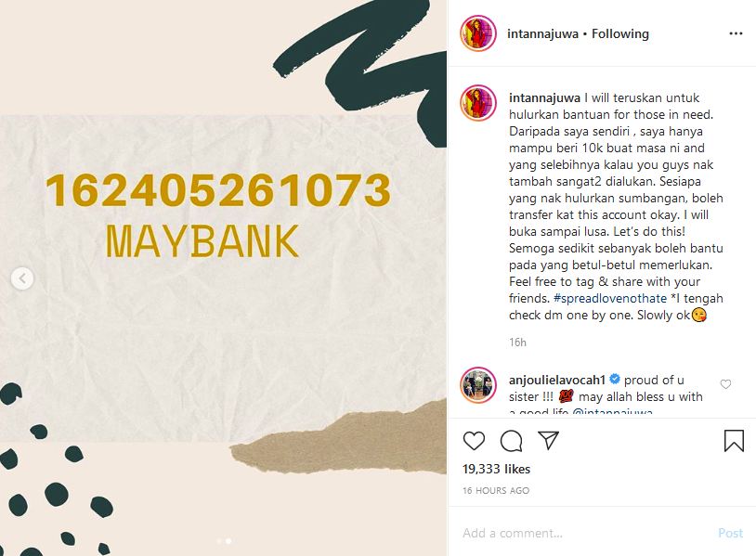
Task: Open the anjoulielavocah1 username in the comments
Action: click(x=557, y=380)
